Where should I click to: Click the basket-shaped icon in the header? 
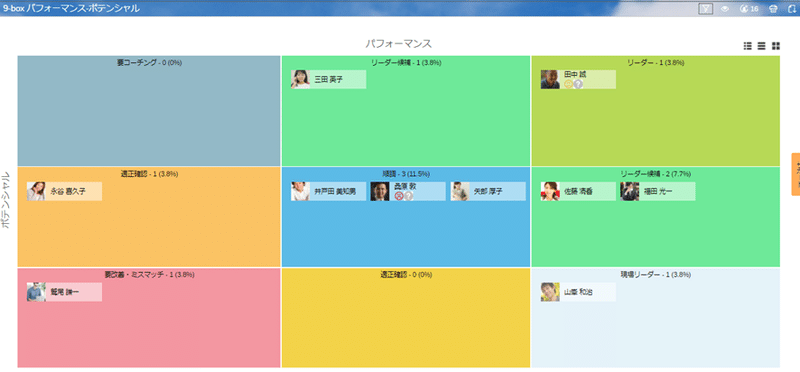tap(773, 8)
